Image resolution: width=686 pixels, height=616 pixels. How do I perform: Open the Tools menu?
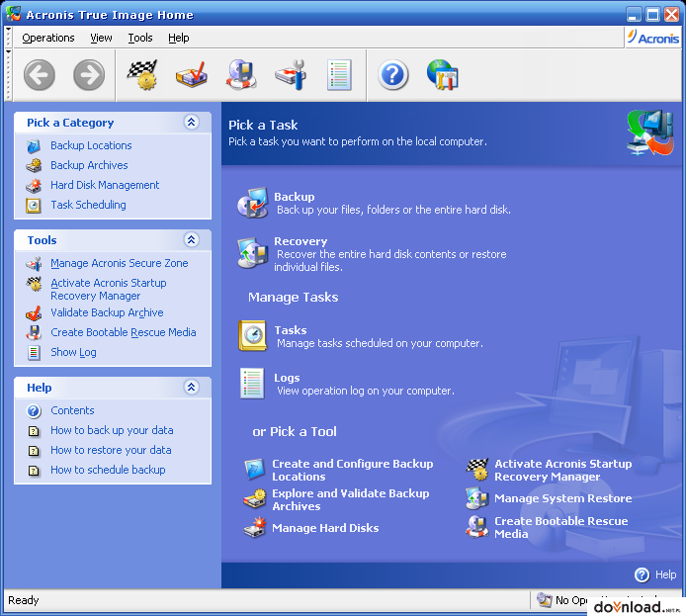(140, 38)
